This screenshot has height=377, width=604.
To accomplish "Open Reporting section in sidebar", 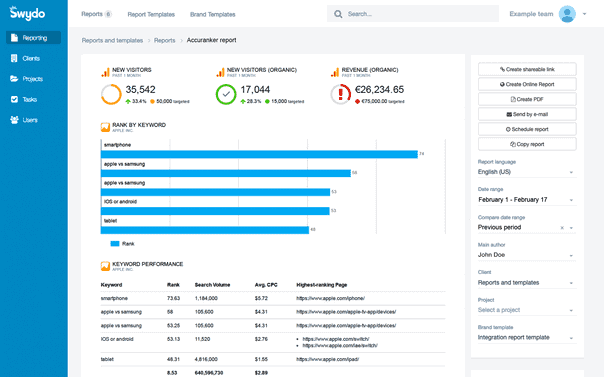I will [33, 38].
